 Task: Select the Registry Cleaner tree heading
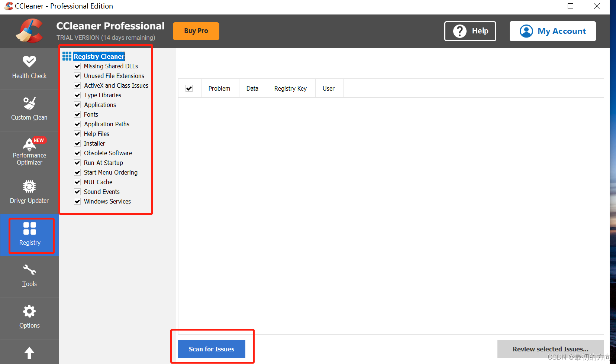point(99,56)
